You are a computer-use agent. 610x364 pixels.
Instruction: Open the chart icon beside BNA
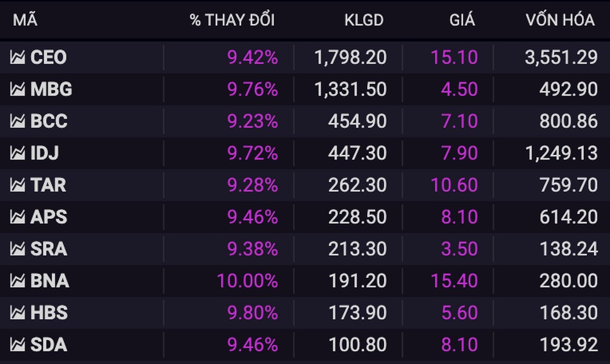pyautogui.click(x=17, y=282)
